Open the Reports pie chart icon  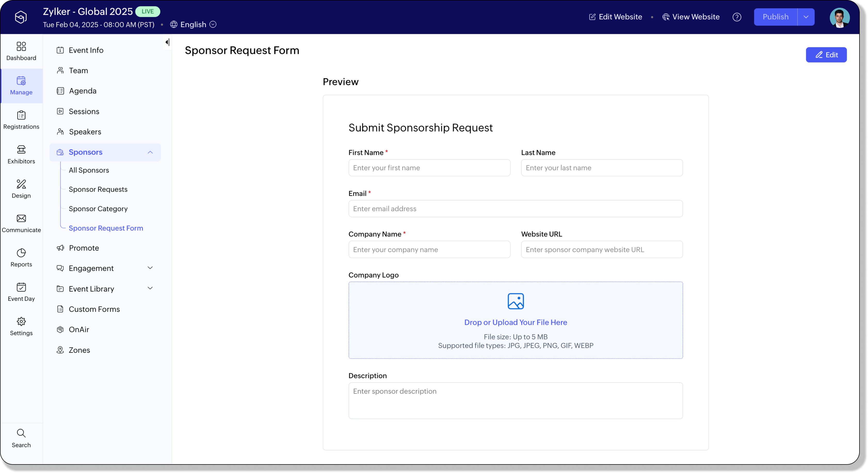point(21,253)
